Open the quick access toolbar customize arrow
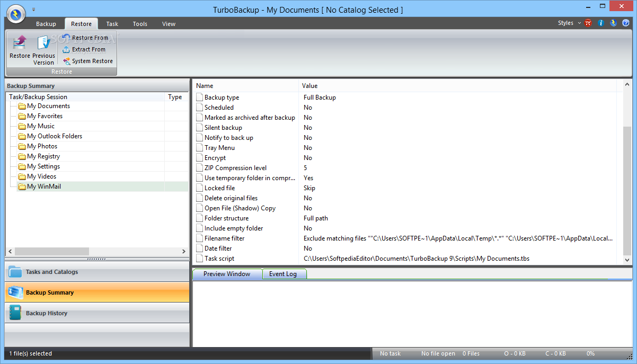The image size is (637, 364). click(34, 9)
